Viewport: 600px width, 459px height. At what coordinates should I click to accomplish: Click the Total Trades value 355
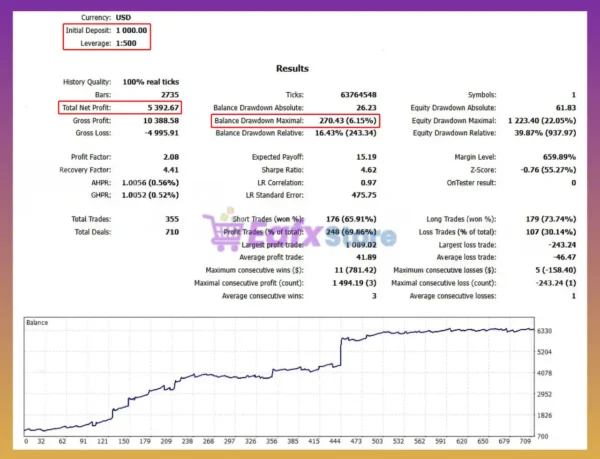(172, 219)
